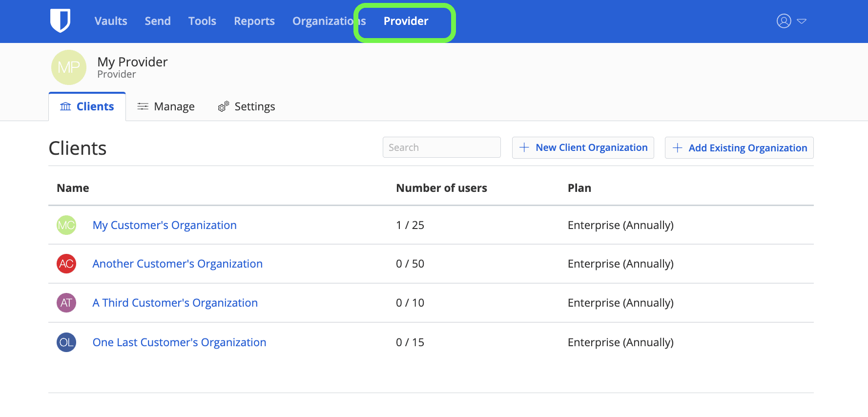868x417 pixels.
Task: Click the '1 / 25' user count
Action: pos(410,225)
